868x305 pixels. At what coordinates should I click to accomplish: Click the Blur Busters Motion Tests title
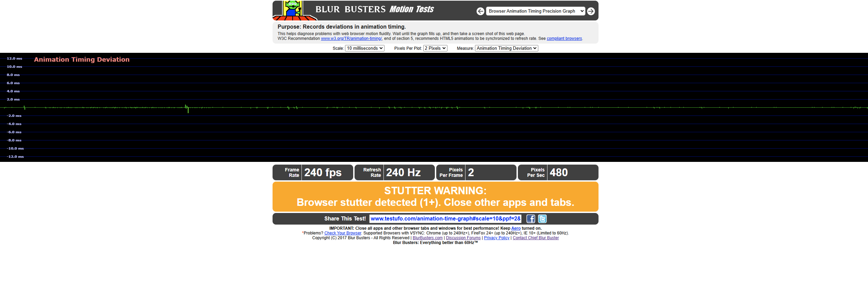pyautogui.click(x=374, y=10)
